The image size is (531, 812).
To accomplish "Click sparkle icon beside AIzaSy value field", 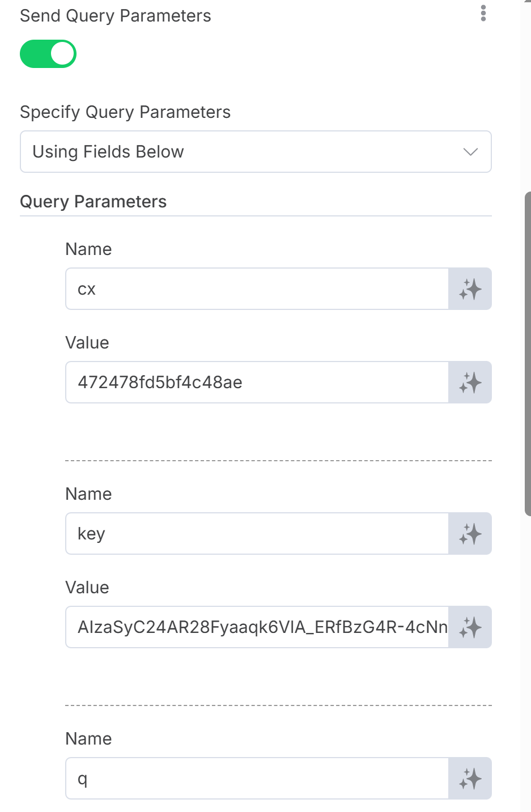I will [470, 627].
